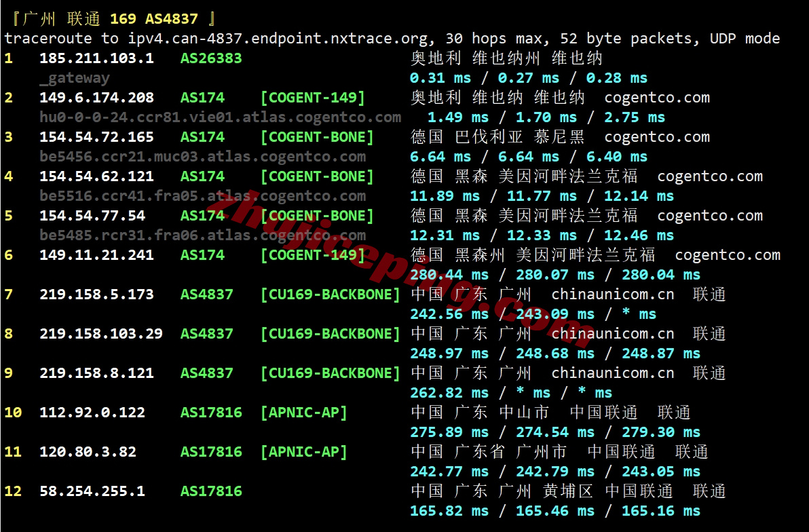
Task: Click IP address 112.92.0.122
Action: 92,413
